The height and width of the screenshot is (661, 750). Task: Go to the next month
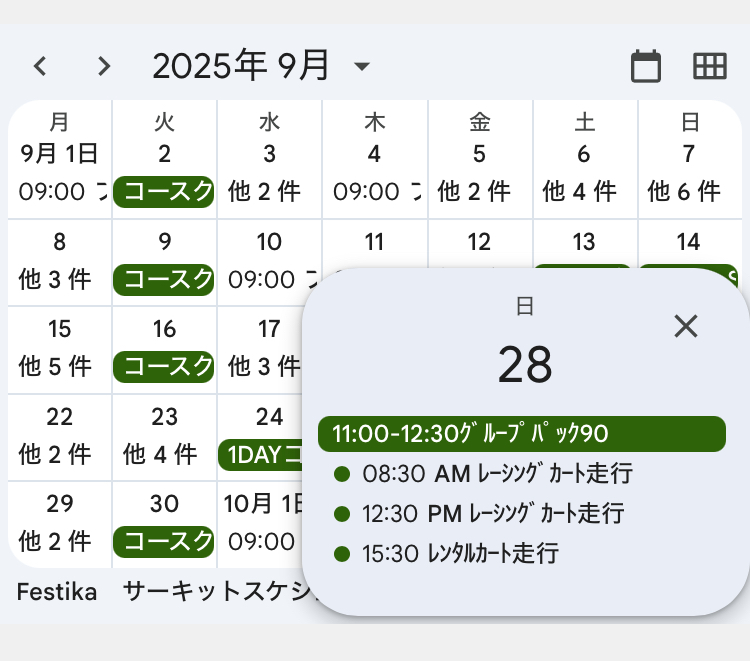(x=104, y=67)
